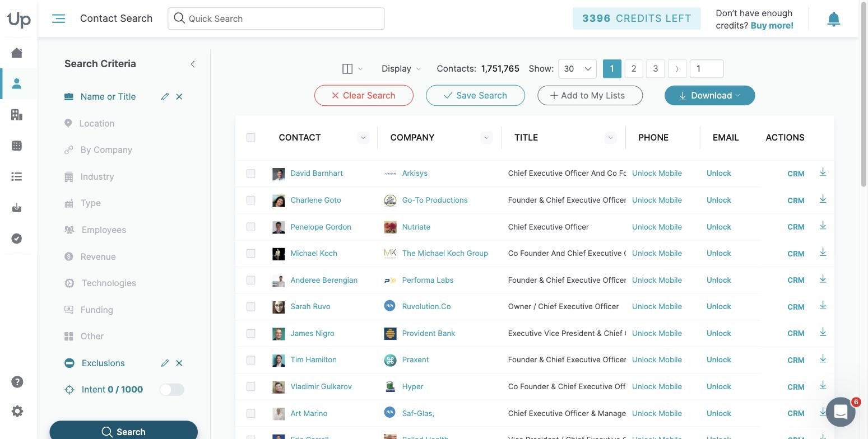Download Penelope Gordon's contact
The height and width of the screenshot is (439, 868).
point(823,225)
